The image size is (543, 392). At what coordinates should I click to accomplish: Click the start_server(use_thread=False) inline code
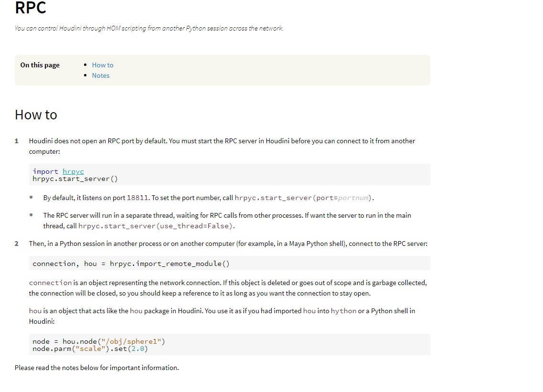(x=156, y=226)
